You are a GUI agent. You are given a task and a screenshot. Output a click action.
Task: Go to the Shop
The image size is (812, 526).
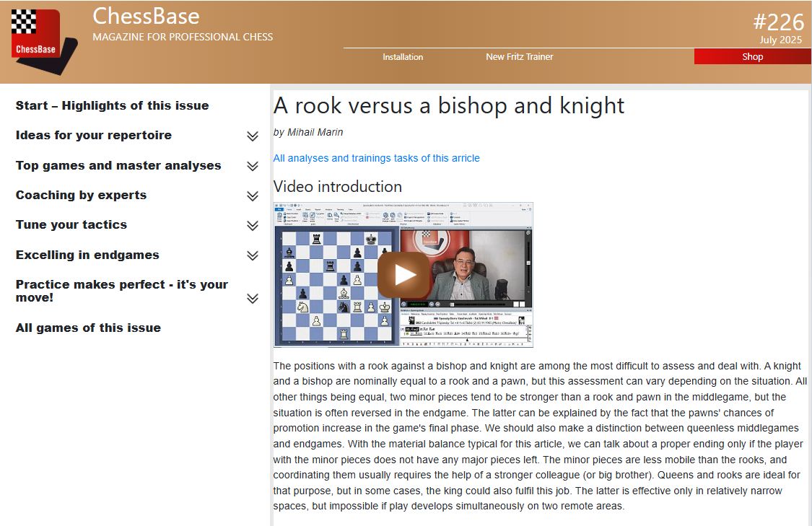click(x=752, y=57)
